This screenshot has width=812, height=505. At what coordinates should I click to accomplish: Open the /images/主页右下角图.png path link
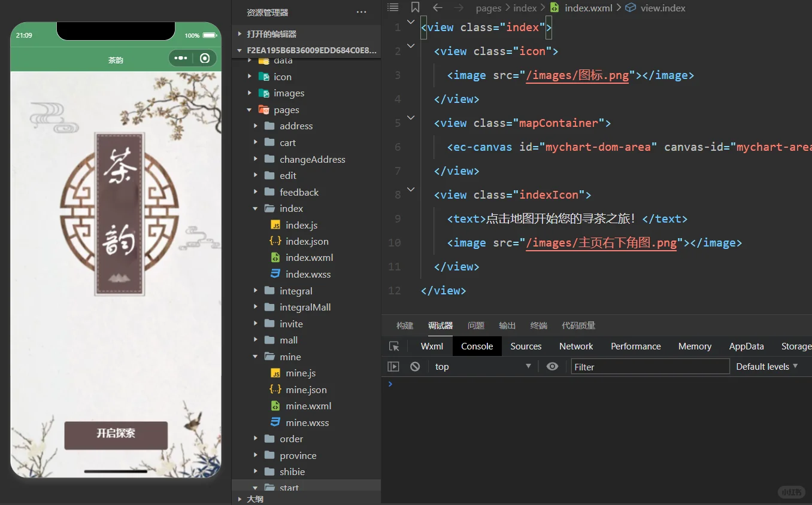(x=601, y=243)
